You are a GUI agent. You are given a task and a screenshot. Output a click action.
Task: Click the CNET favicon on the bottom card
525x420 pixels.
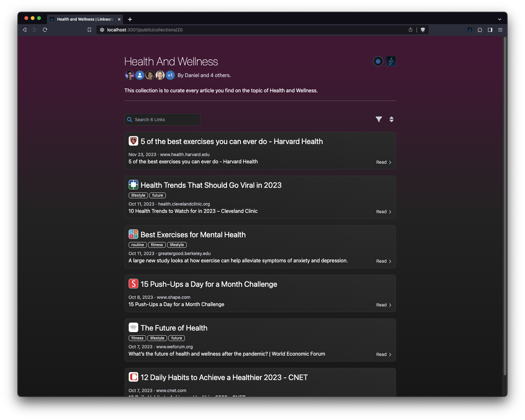click(x=133, y=377)
